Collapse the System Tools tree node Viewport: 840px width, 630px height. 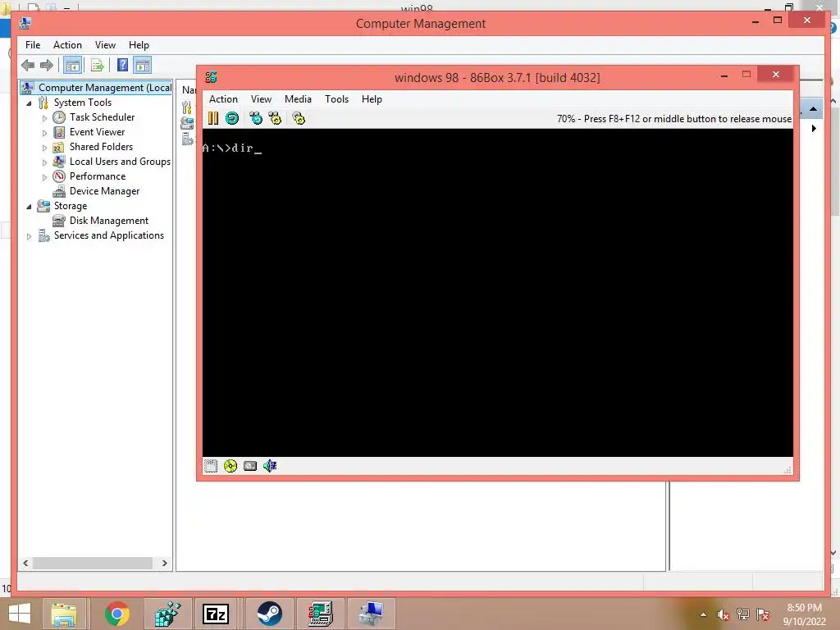tap(29, 103)
